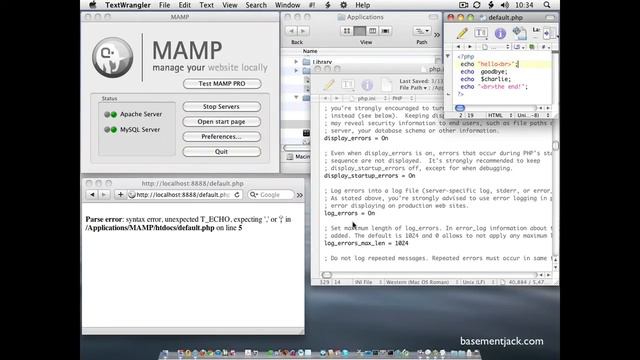The height and width of the screenshot is (360, 640).
Task: Click browser address field with localhost URL
Action: pyautogui.click(x=184, y=195)
